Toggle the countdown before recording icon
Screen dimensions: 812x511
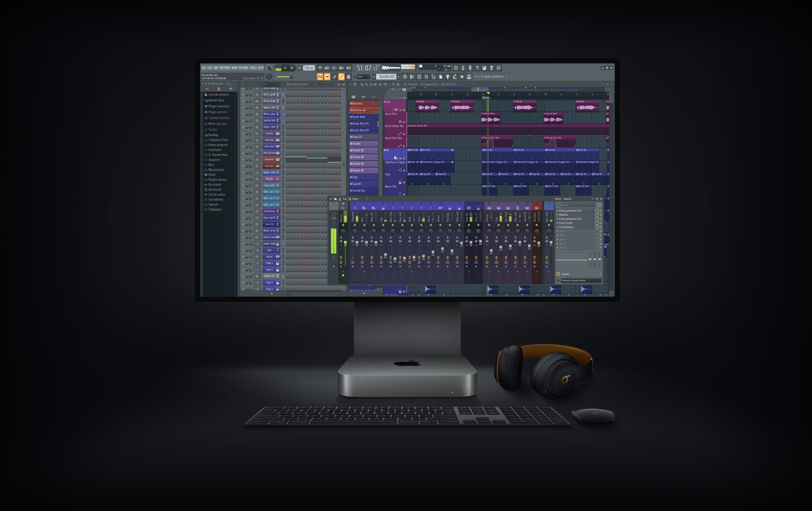pos(334,68)
